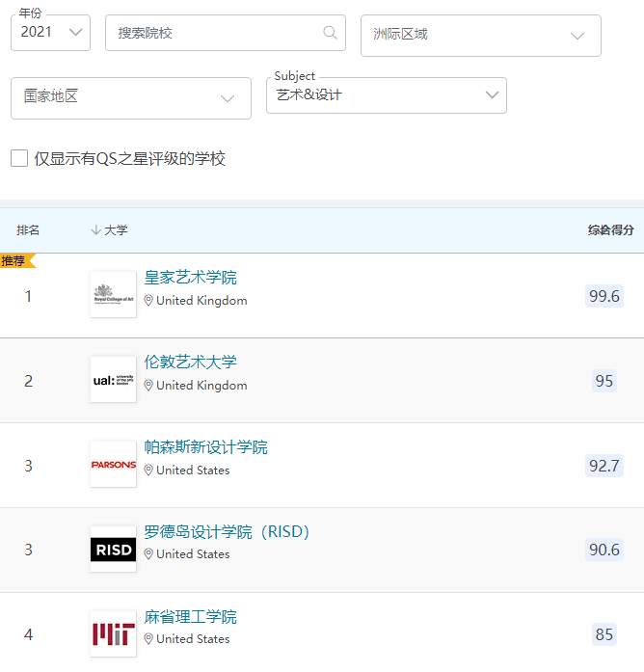This screenshot has height=672, width=644.
Task: Click the magnifier search icon
Action: (330, 33)
